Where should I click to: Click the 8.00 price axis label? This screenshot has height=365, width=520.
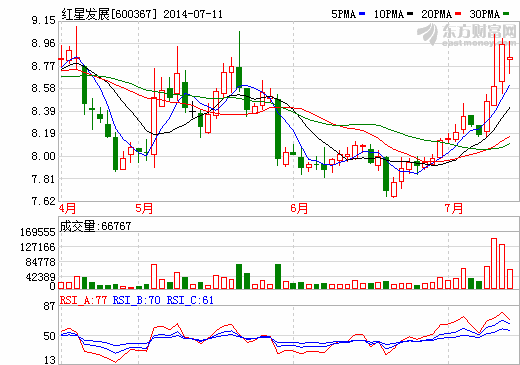(x=44, y=156)
